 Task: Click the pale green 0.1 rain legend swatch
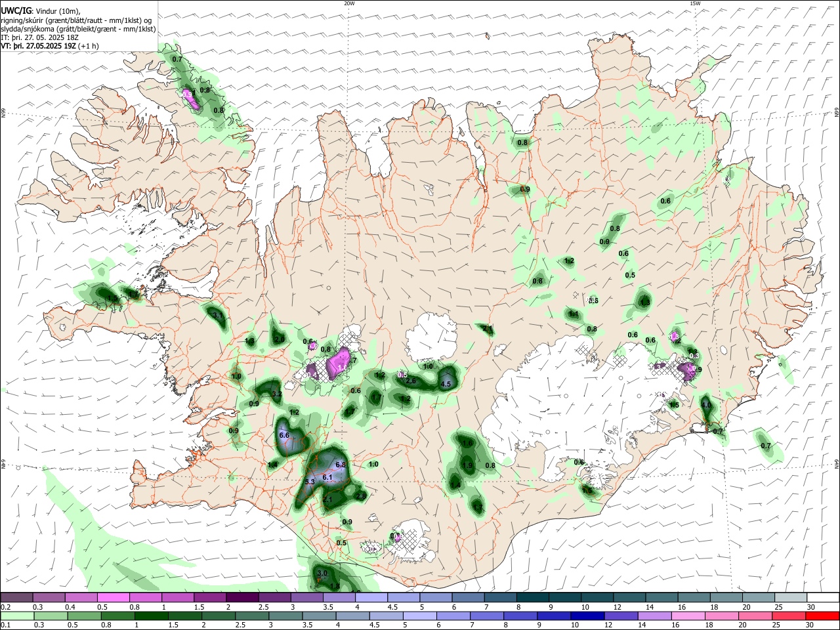click(16, 616)
